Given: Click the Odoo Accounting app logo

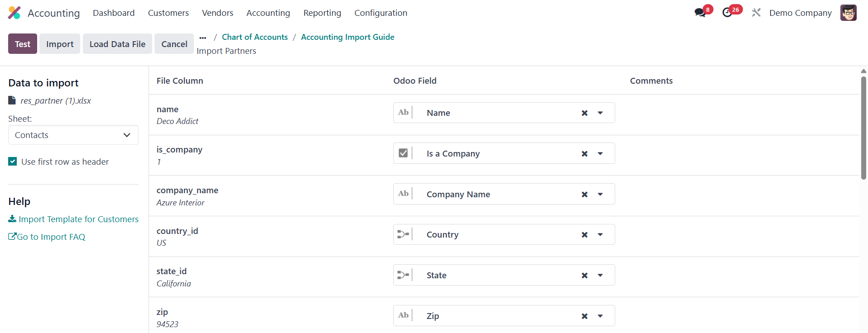Looking at the screenshot, I should click(x=14, y=13).
